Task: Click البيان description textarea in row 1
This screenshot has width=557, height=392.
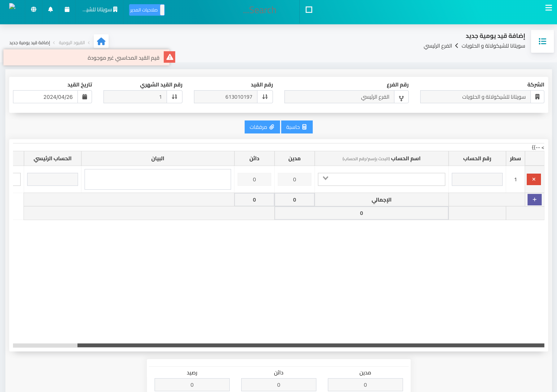Action: click(x=158, y=179)
